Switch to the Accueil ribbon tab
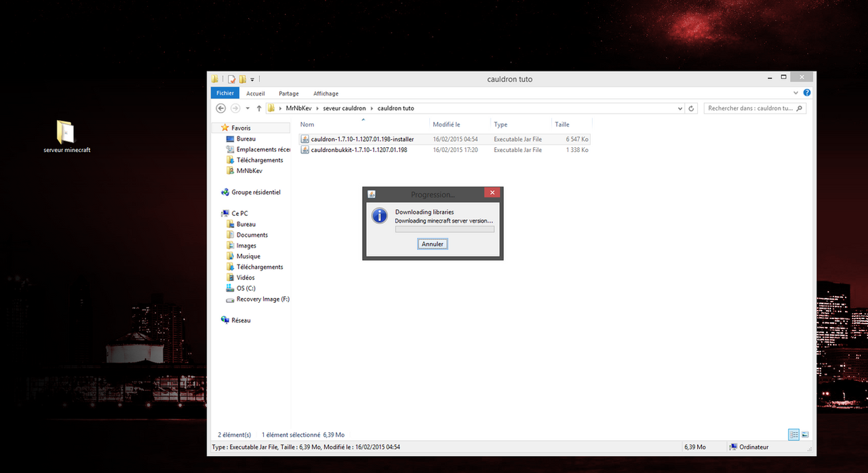868x473 pixels. (256, 94)
